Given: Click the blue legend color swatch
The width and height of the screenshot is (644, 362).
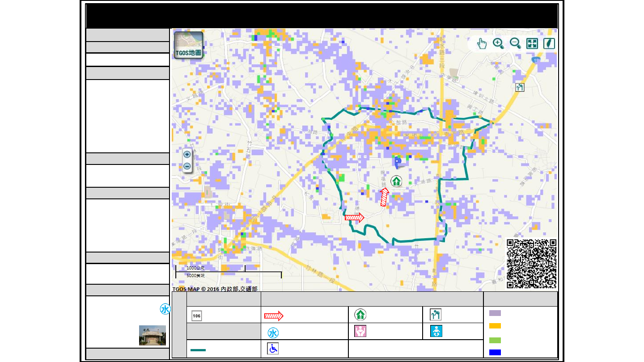Looking at the screenshot, I should point(495,352).
